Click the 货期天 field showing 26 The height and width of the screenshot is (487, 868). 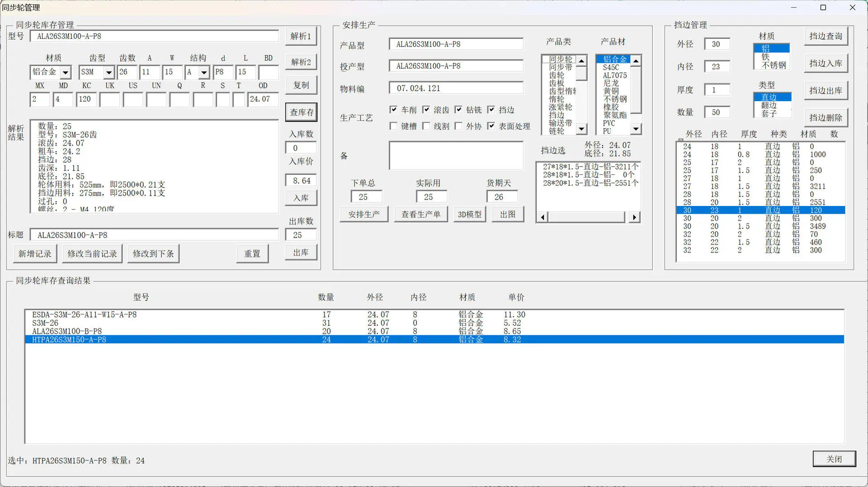(502, 197)
